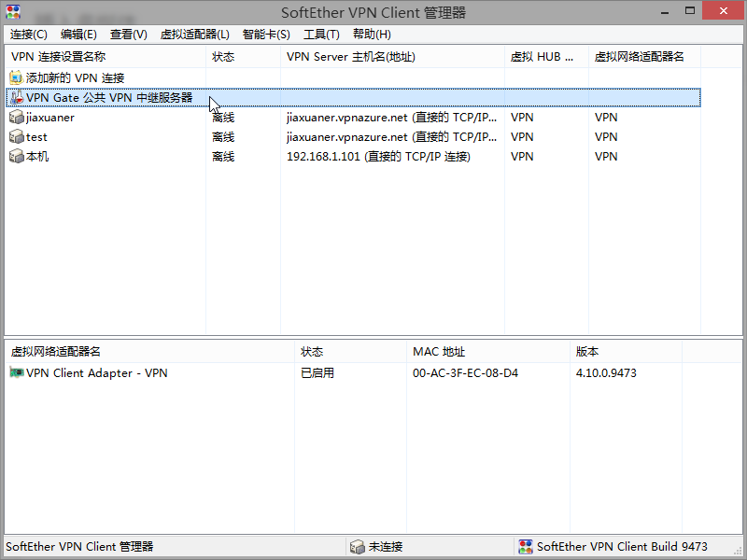Open the 连接(C) menu
747x560 pixels.
tap(30, 34)
